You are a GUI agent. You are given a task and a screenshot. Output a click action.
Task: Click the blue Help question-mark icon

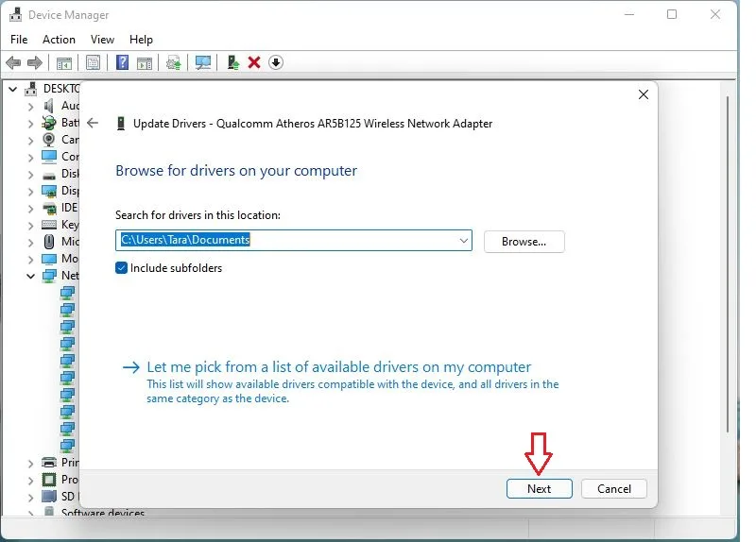pyautogui.click(x=123, y=62)
